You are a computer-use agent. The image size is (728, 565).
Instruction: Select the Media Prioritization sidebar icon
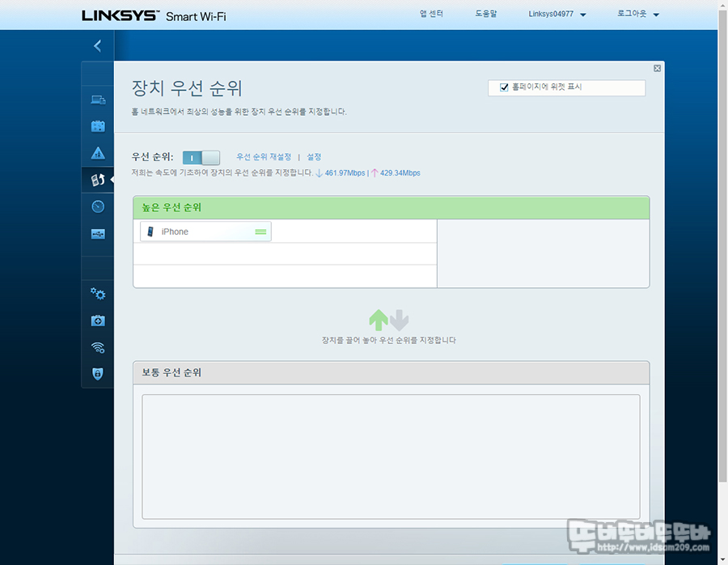[98, 180]
